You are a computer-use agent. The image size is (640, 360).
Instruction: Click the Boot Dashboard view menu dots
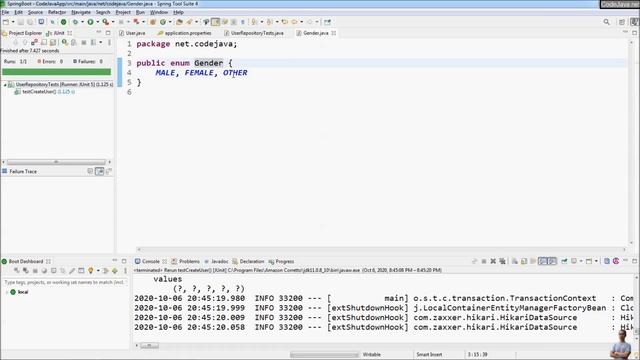(x=125, y=271)
